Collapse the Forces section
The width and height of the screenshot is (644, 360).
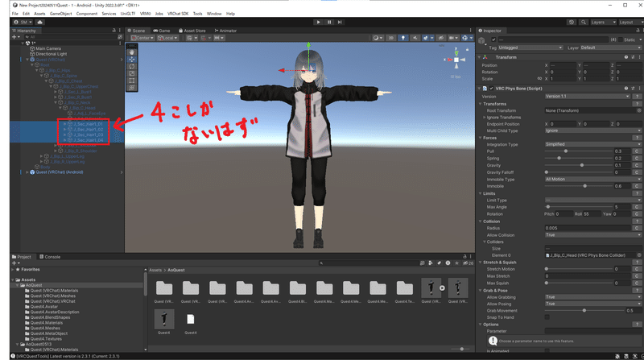tap(480, 138)
